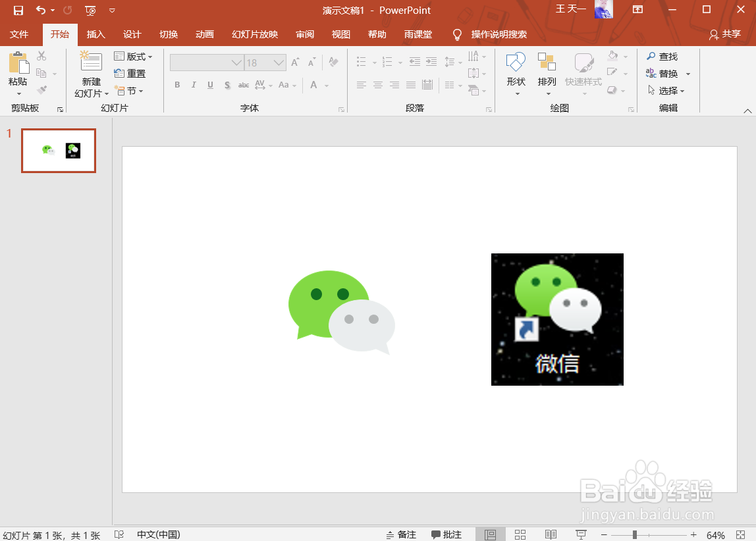Viewport: 756px width, 541px height.
Task: Open the 节 section dropdown
Action: (x=128, y=91)
